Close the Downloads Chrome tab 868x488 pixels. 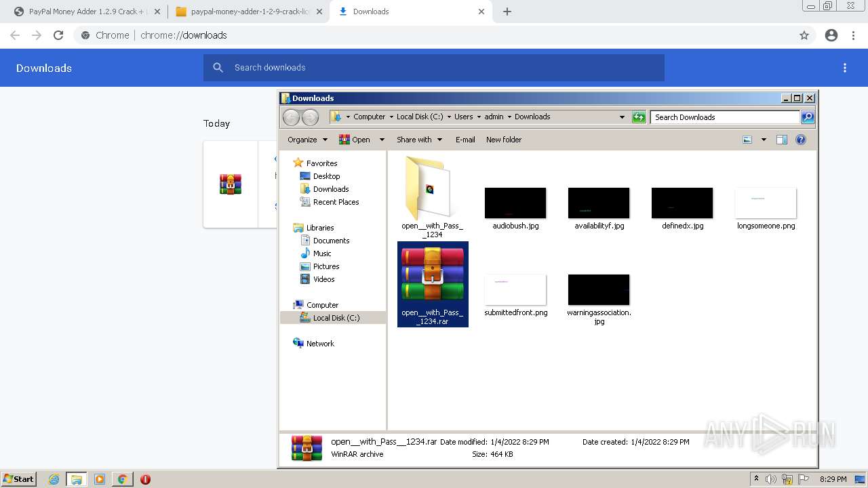[481, 12]
